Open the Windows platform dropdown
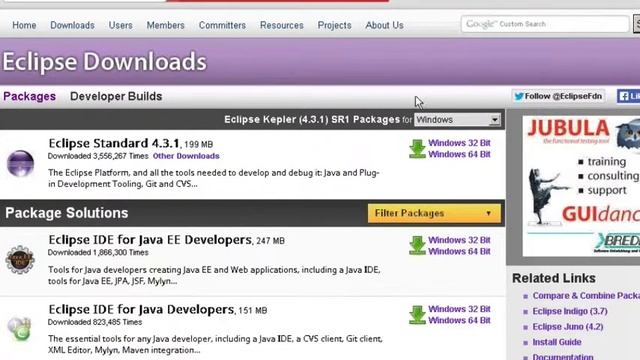Screen dimensions: 640x360 [457, 120]
